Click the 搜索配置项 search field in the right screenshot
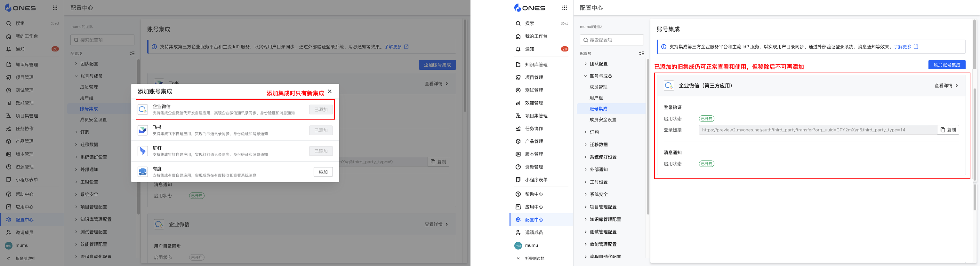 pos(612,40)
